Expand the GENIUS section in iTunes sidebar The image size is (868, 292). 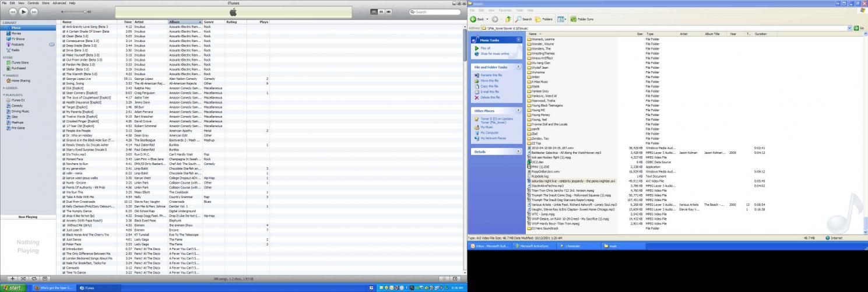tap(3, 88)
